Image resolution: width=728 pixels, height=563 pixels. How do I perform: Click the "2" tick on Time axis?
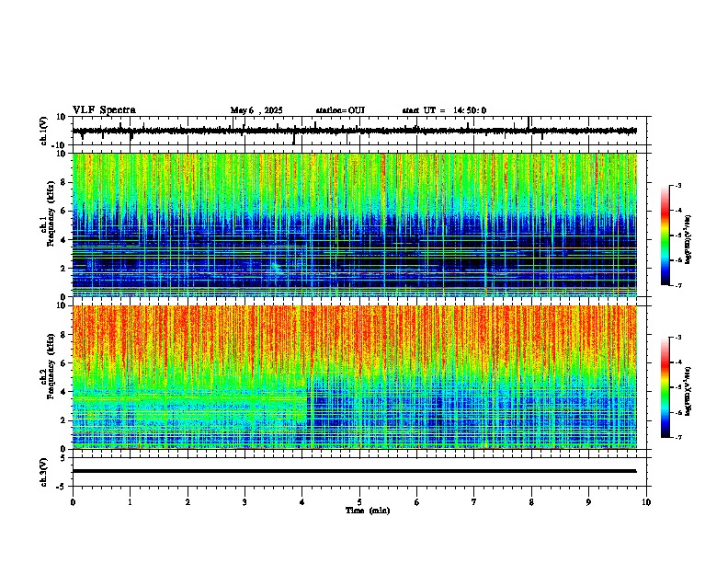[188, 502]
